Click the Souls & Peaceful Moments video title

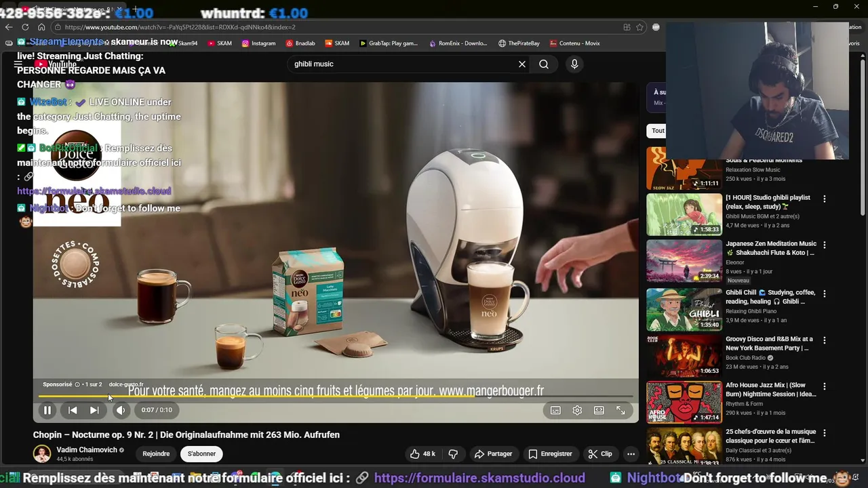[764, 161]
